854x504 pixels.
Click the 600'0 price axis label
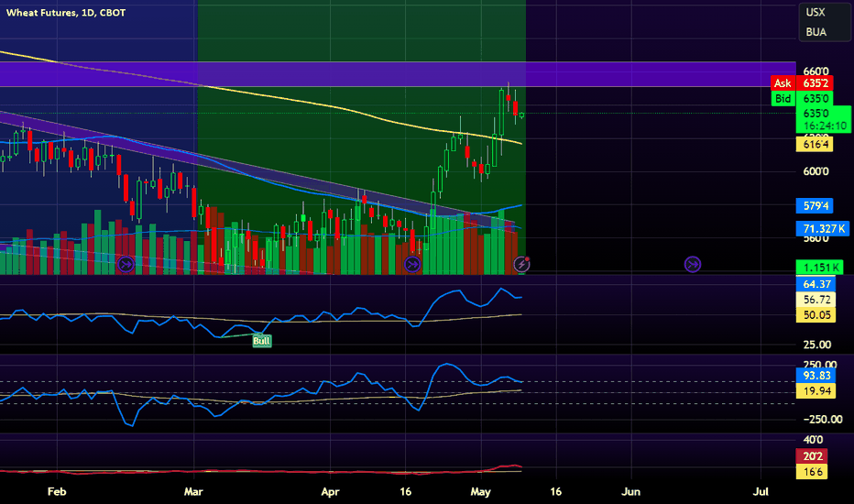pos(816,171)
